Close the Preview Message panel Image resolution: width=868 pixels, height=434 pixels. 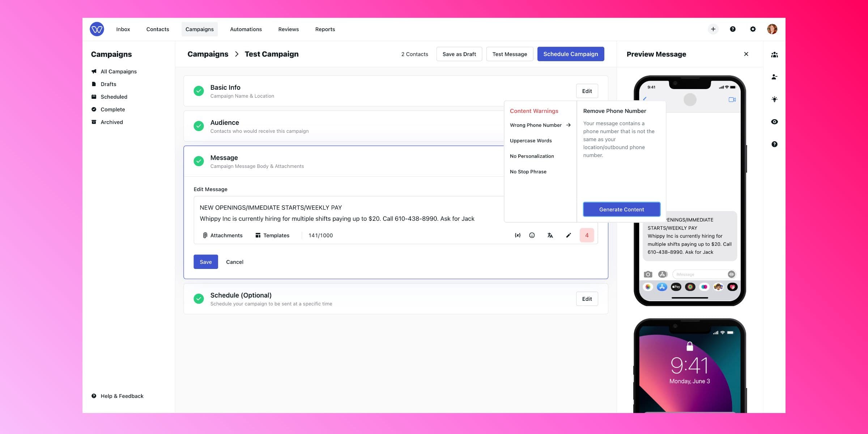click(746, 54)
